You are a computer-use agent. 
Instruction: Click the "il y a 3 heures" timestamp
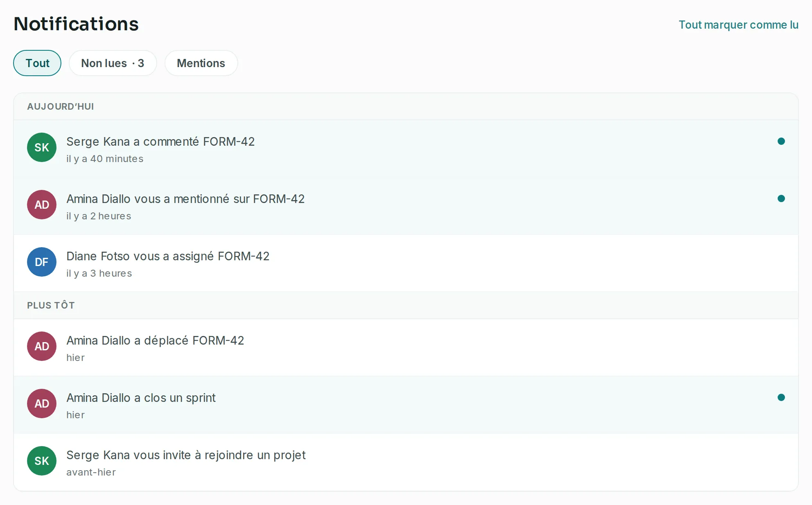coord(99,273)
